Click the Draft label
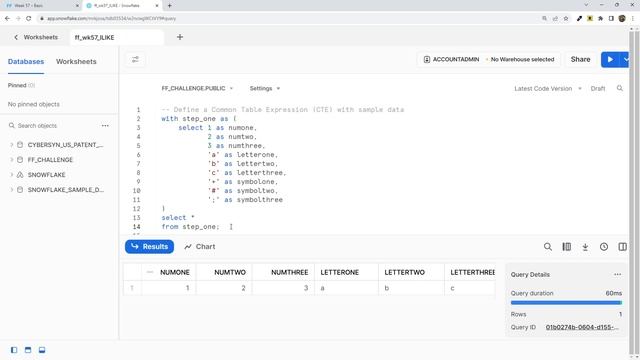Image resolution: width=640 pixels, height=360 pixels. pyautogui.click(x=598, y=89)
